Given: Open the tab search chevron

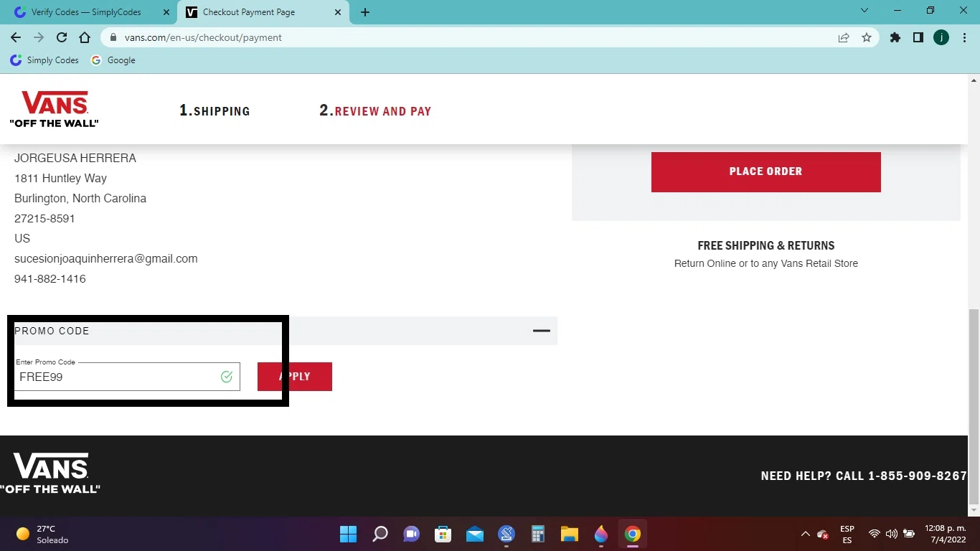Looking at the screenshot, I should [864, 10].
